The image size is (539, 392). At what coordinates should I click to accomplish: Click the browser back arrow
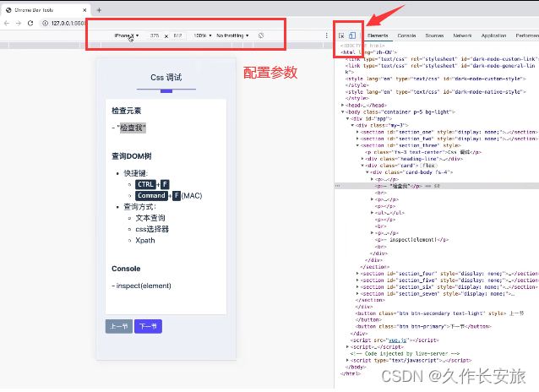click(x=7, y=23)
